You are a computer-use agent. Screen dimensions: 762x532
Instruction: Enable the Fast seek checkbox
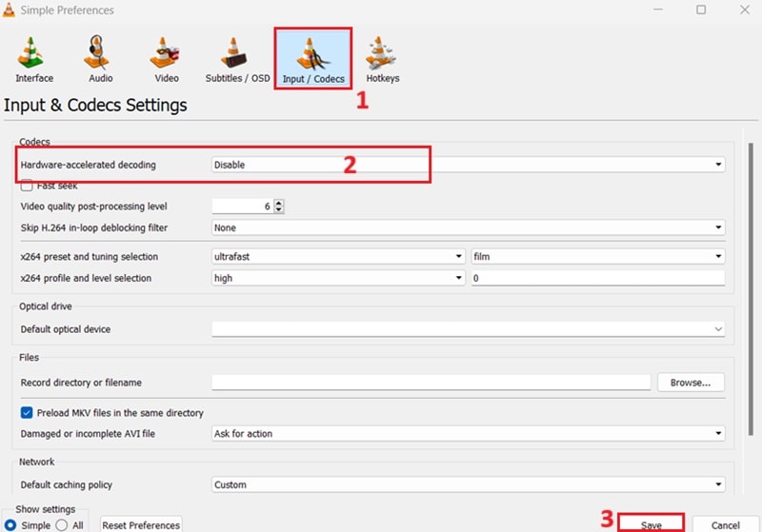27,186
